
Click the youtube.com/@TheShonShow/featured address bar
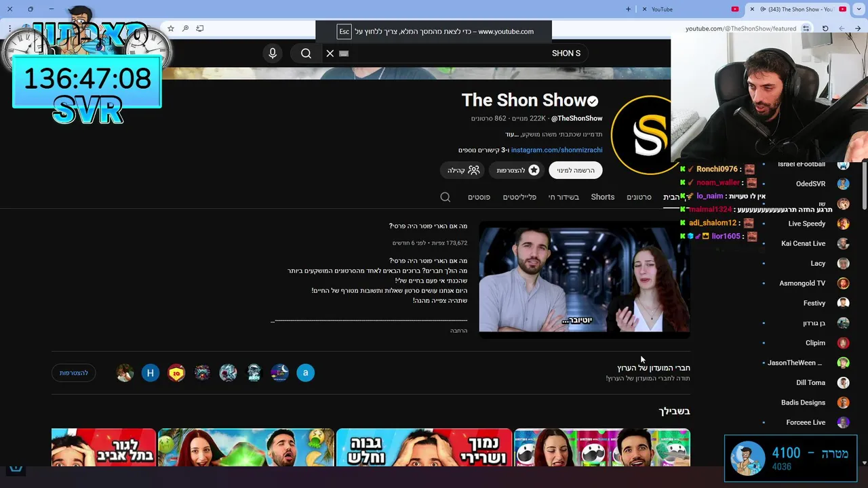741,28
